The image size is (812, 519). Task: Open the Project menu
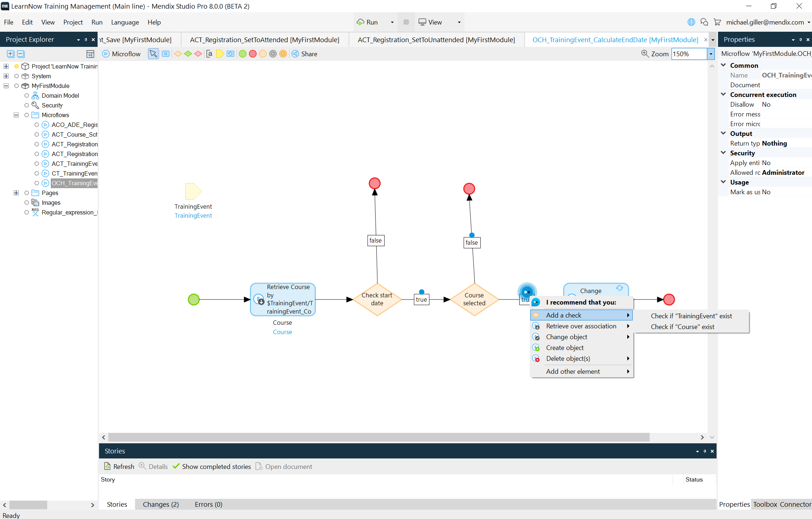73,22
